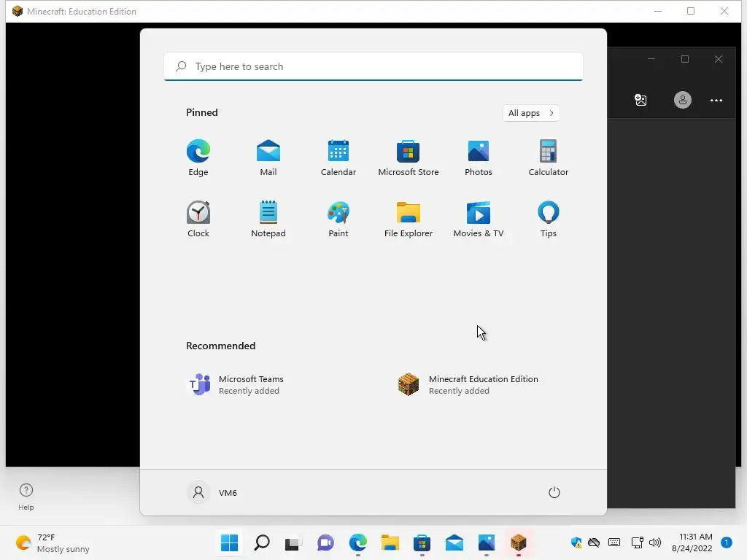Click the OneDrive cloud tray icon
This screenshot has width=747, height=560.
pos(594,542)
